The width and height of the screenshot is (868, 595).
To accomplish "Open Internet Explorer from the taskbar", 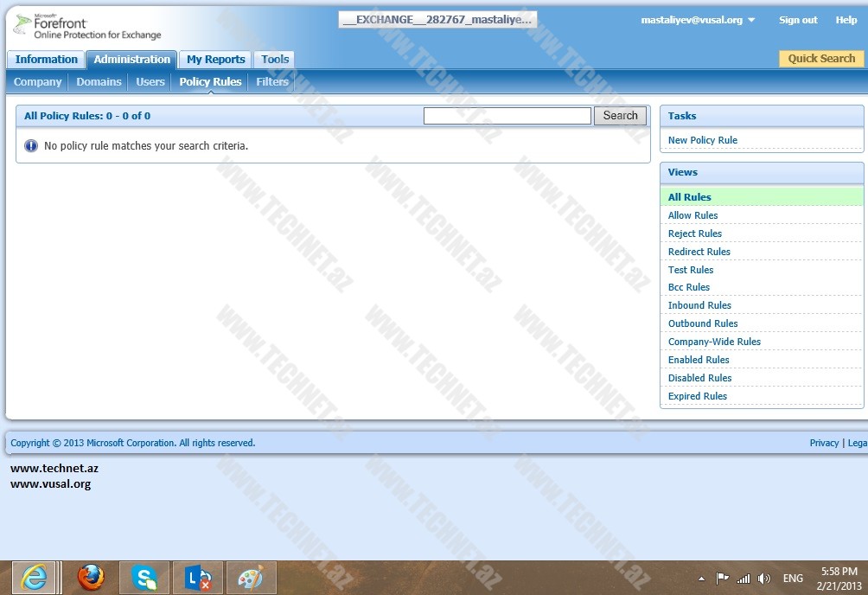I will tap(35, 578).
